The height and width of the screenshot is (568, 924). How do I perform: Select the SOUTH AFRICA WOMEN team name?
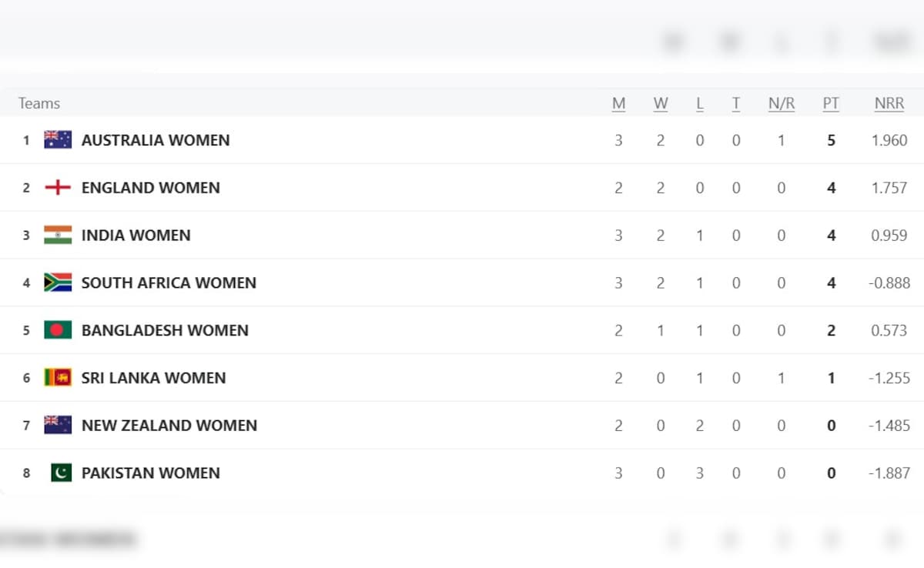169,282
